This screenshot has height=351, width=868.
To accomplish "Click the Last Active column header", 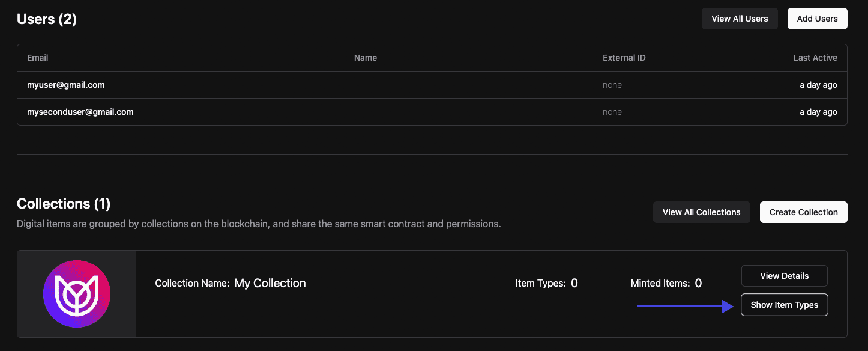I will click(815, 58).
